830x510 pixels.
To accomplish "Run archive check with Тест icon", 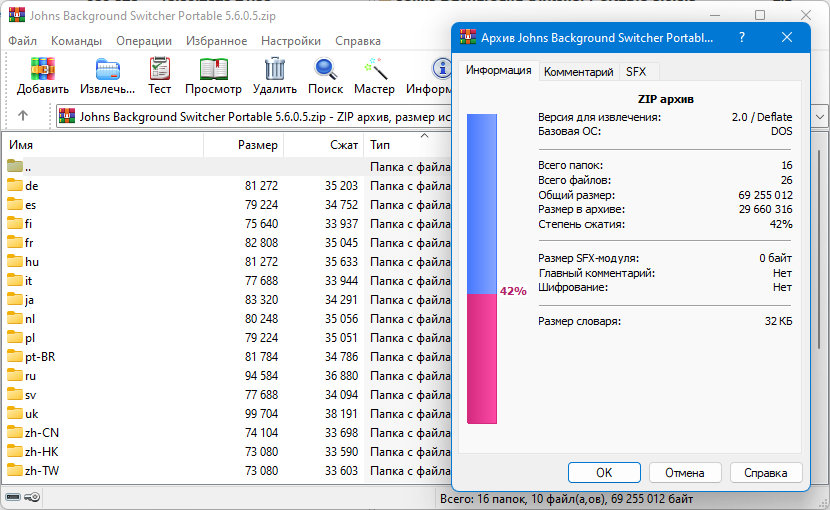I will (x=159, y=70).
